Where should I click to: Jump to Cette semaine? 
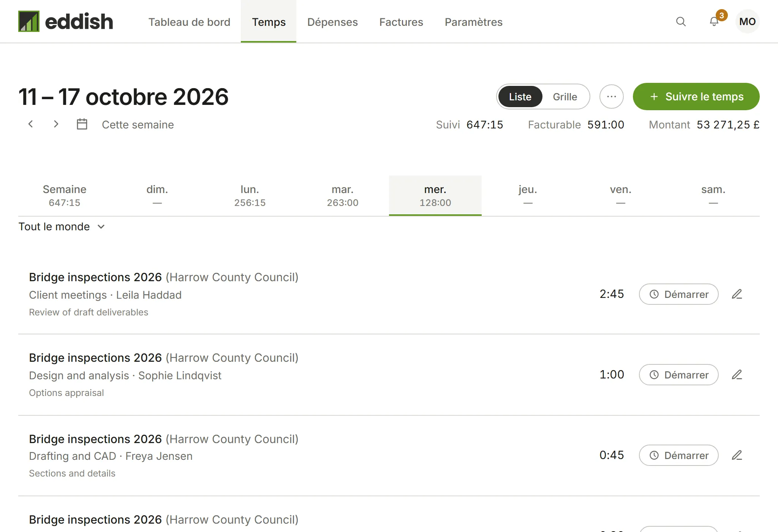pos(138,125)
